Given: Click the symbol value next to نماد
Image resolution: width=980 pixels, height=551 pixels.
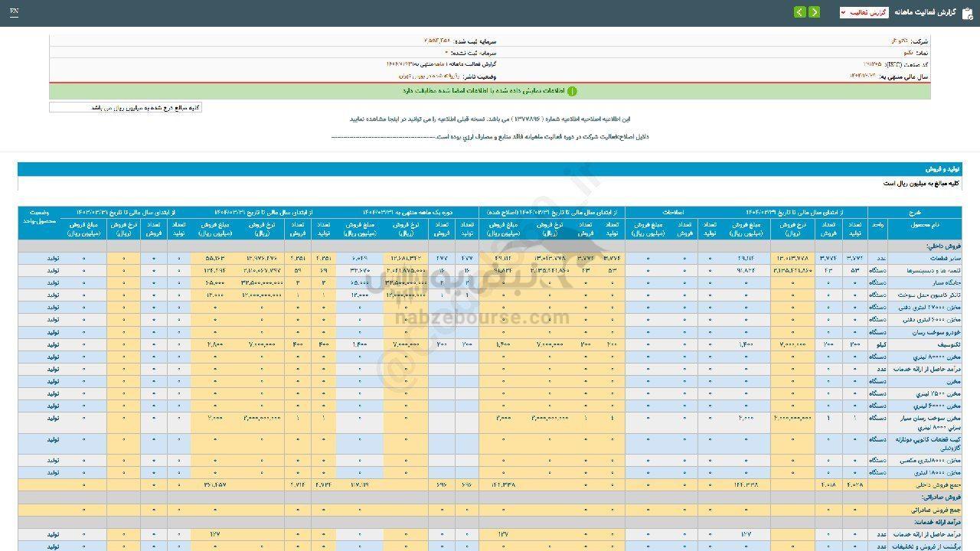Looking at the screenshot, I should point(908,53).
